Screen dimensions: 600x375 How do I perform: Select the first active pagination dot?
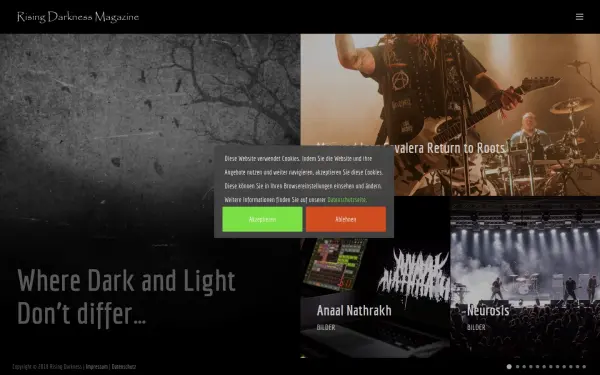(x=509, y=367)
